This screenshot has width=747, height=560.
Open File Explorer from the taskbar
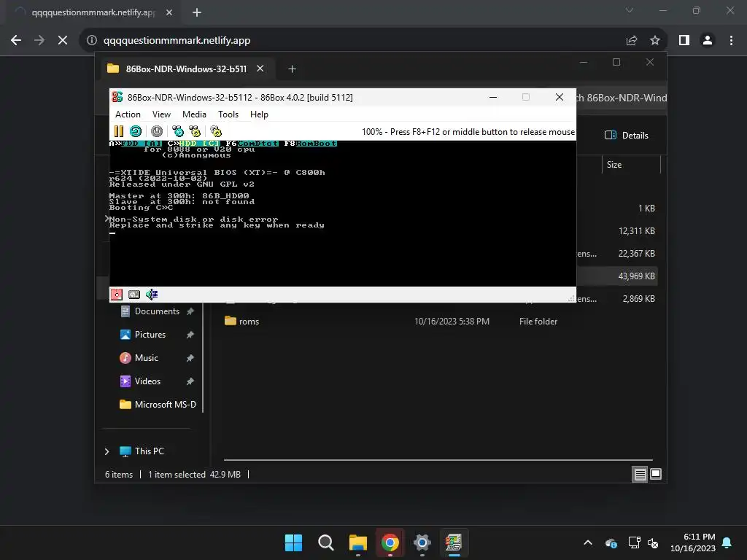pos(357,542)
